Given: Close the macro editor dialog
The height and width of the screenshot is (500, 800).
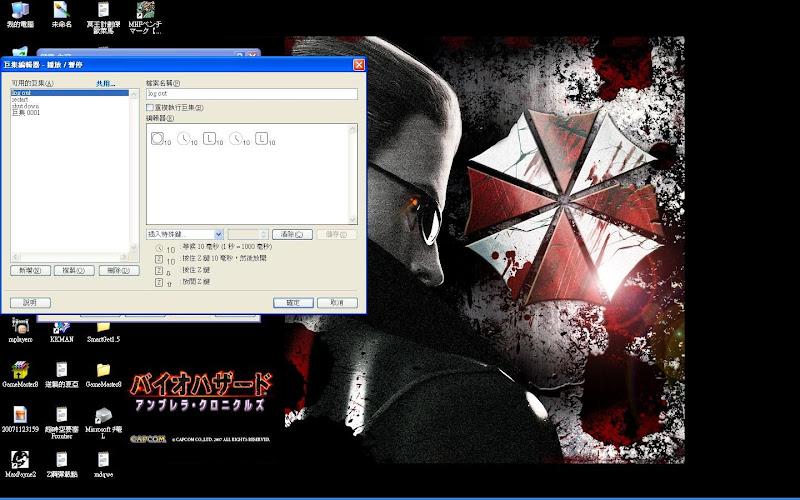Looking at the screenshot, I should pos(359,65).
